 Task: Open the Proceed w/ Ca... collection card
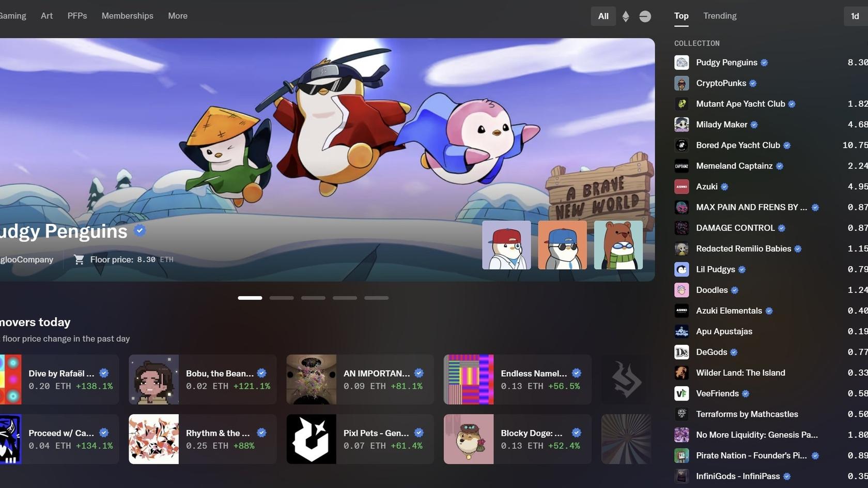pyautogui.click(x=59, y=439)
